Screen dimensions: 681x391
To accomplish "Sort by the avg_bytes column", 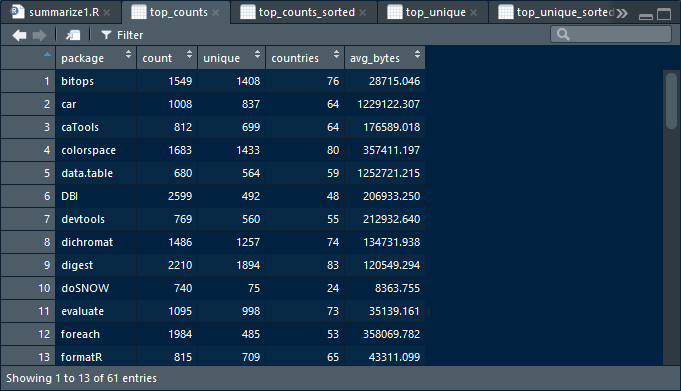I will [x=385, y=58].
